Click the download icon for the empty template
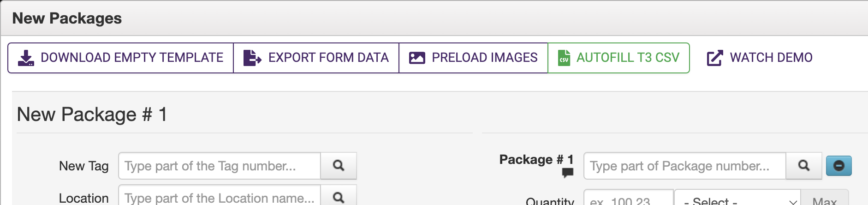 pyautogui.click(x=26, y=58)
